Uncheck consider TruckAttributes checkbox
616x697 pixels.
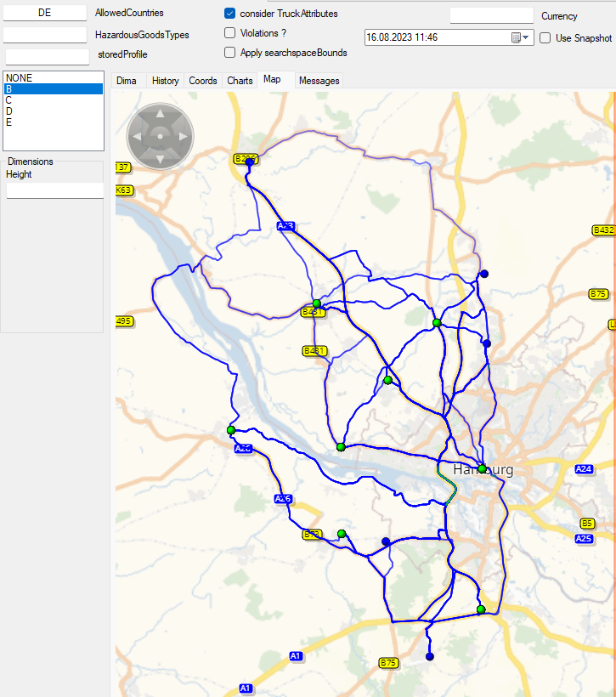pos(230,14)
